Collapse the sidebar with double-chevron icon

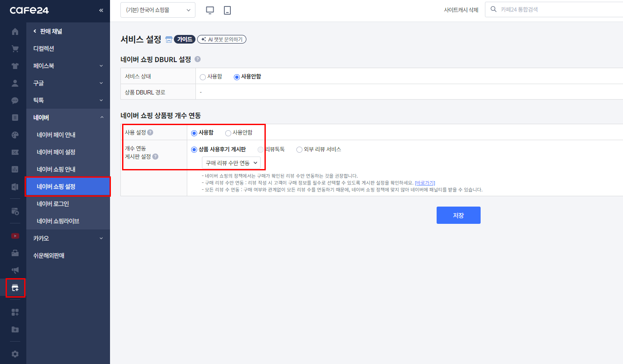pyautogui.click(x=101, y=10)
